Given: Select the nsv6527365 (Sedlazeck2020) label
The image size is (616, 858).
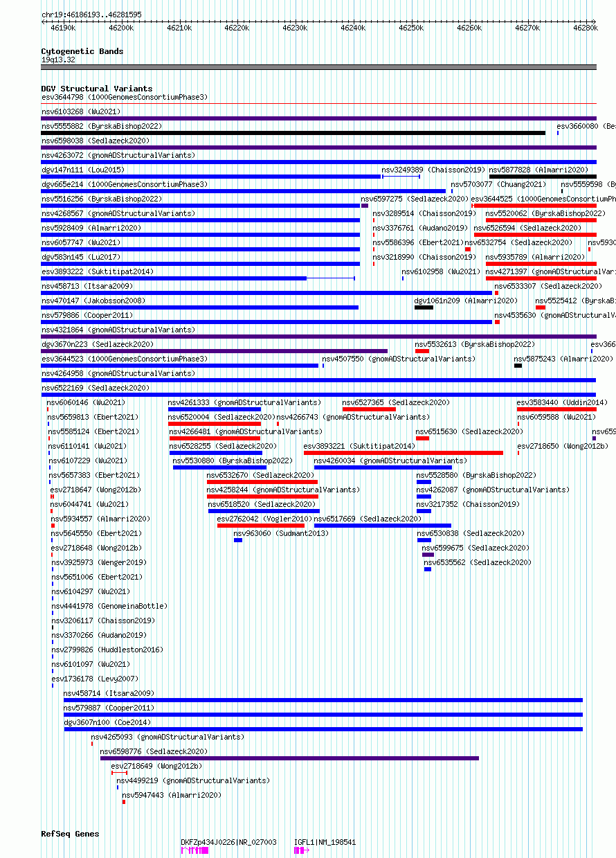Looking at the screenshot, I should tap(396, 402).
